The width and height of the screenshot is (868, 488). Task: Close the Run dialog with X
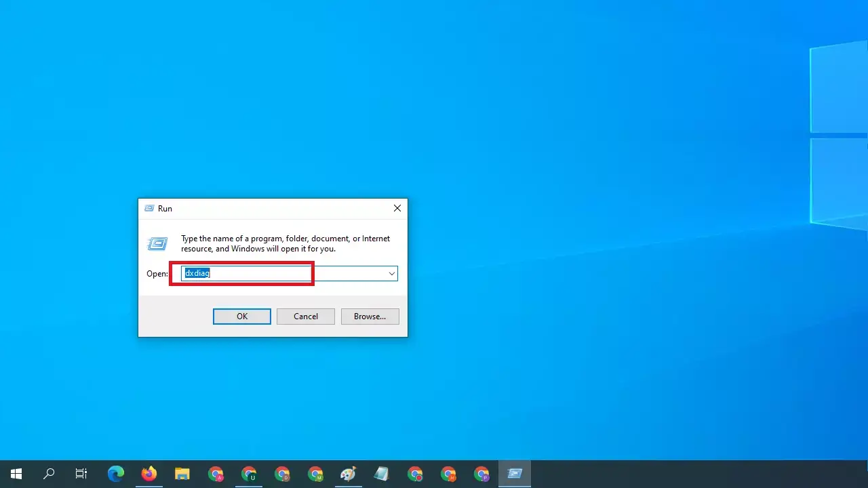click(x=397, y=209)
